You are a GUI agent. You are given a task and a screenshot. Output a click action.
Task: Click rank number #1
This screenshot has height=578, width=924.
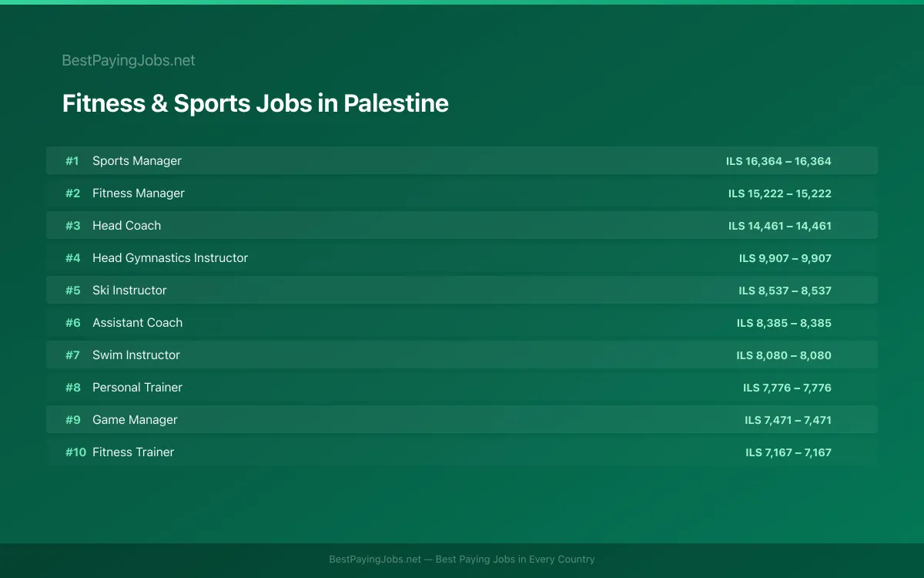click(72, 161)
